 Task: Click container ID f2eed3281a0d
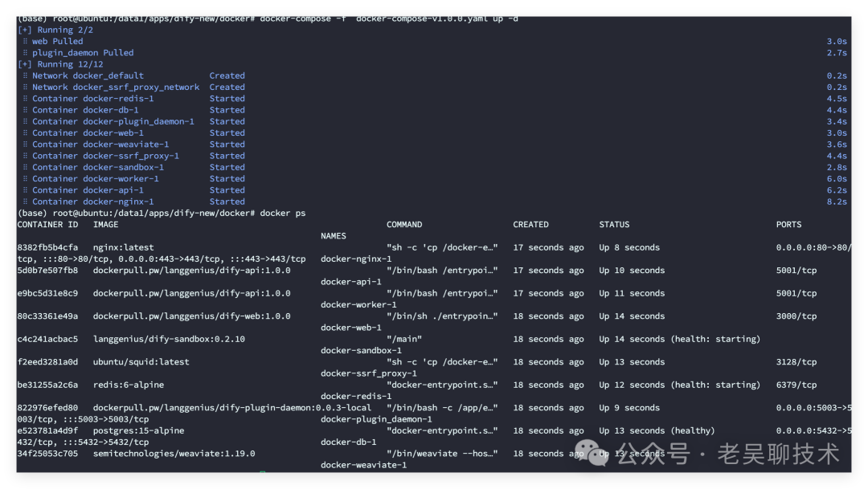click(x=47, y=362)
